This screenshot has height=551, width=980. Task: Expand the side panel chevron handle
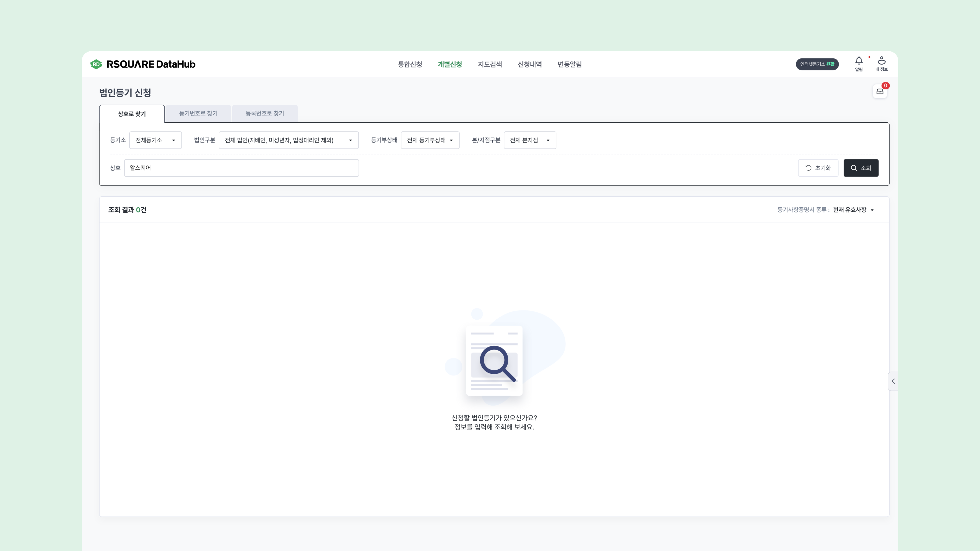[893, 381]
